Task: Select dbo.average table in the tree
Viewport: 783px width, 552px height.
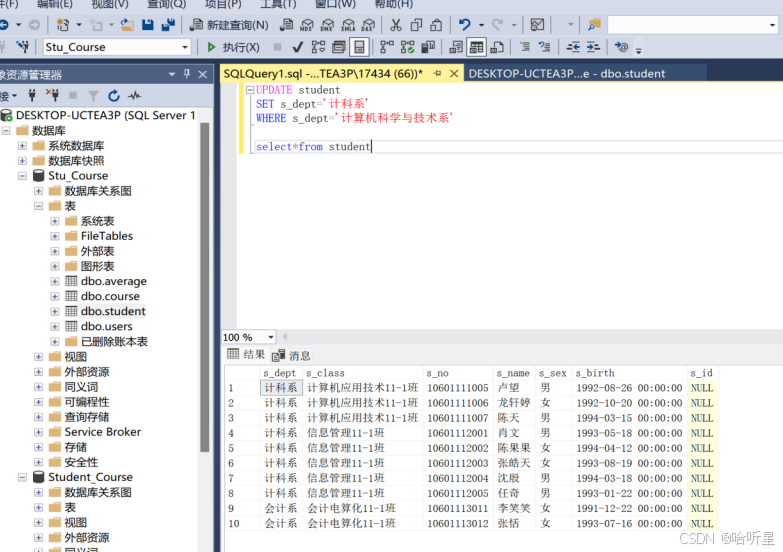Action: (x=114, y=281)
